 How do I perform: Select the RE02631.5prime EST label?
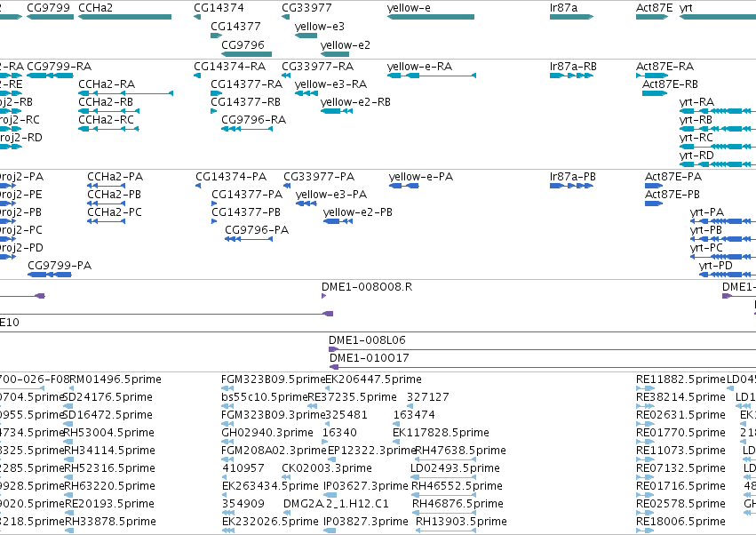click(680, 415)
